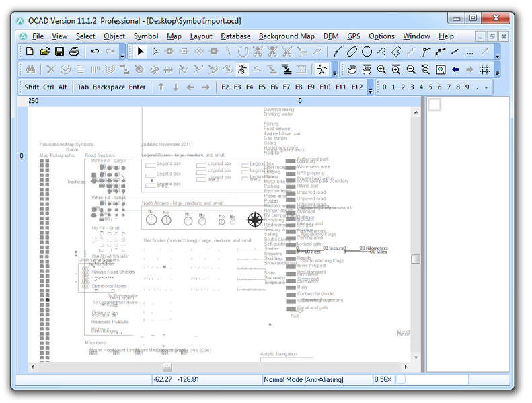Open the File menu
This screenshot has height=403, width=532.
38,36
